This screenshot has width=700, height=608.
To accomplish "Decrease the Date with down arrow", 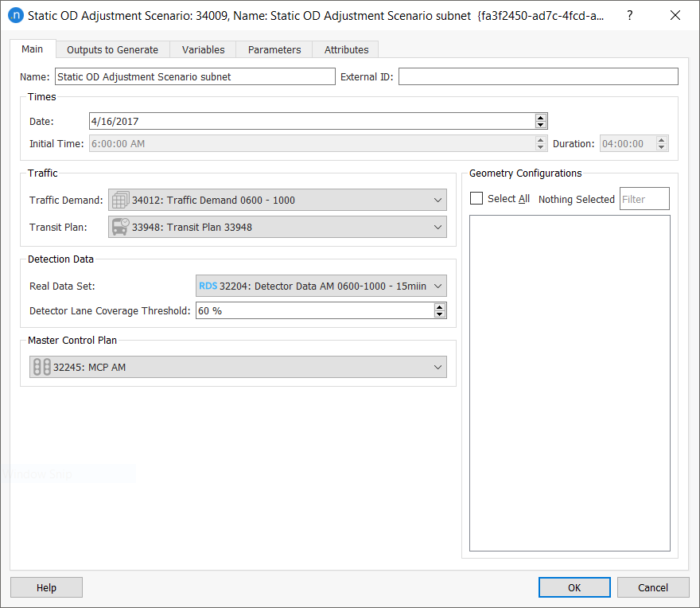I will pyautogui.click(x=541, y=125).
